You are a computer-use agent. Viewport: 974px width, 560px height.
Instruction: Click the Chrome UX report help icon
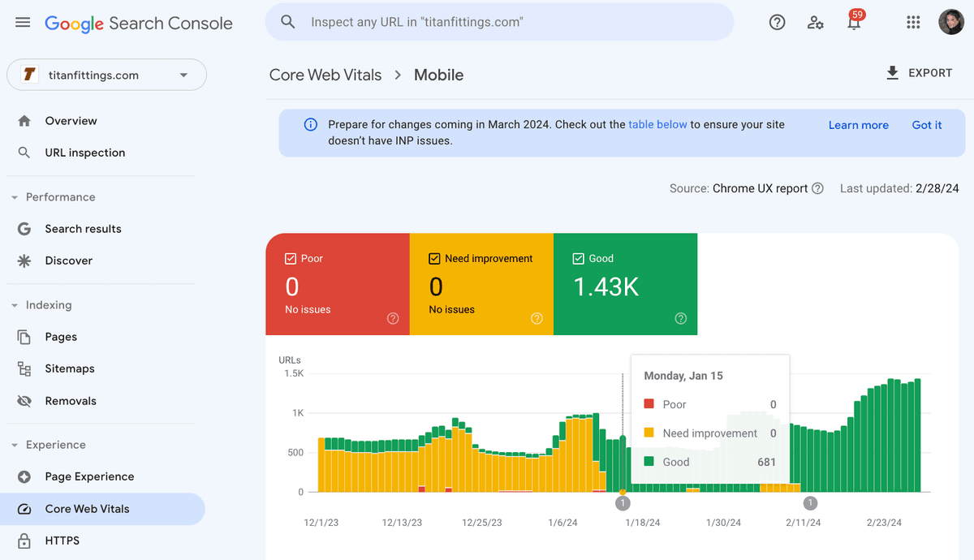click(817, 188)
